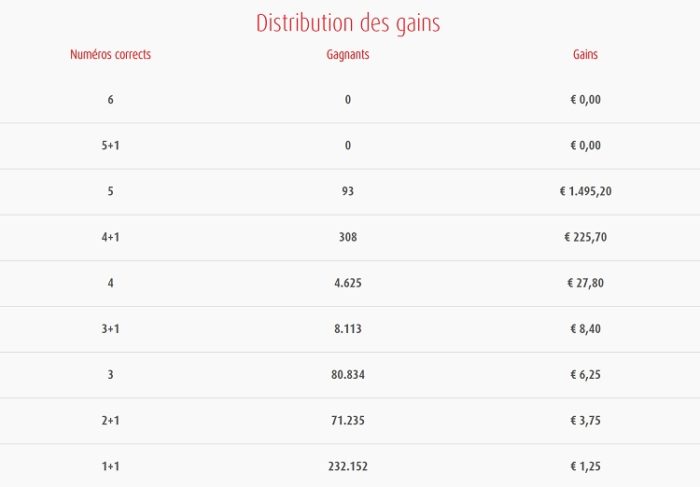Select the '6' correct numbers cell
The width and height of the screenshot is (700, 487).
point(110,100)
